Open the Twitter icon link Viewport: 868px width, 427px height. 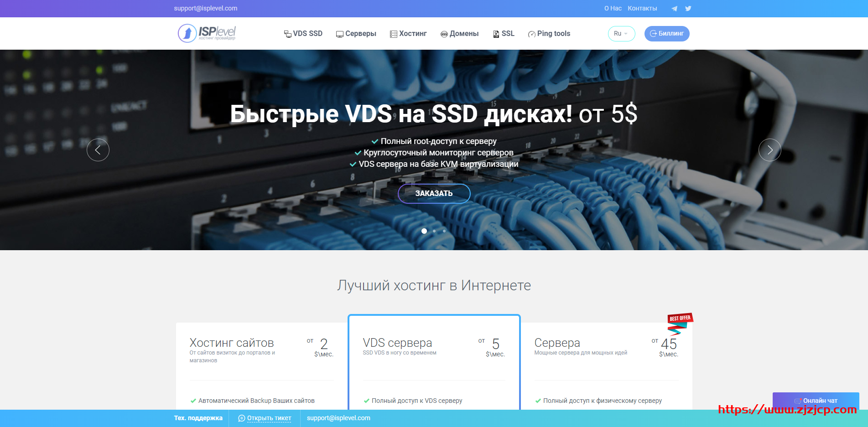(x=688, y=8)
